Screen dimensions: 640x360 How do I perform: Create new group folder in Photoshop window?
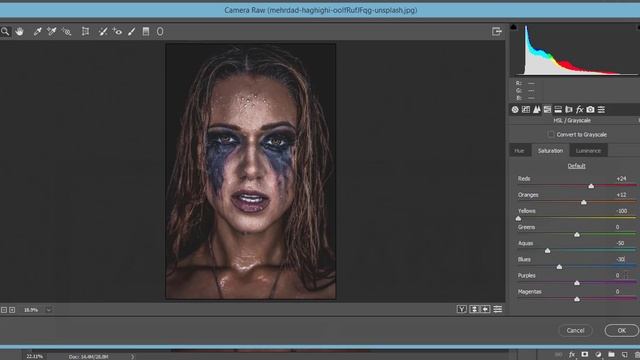click(611, 355)
